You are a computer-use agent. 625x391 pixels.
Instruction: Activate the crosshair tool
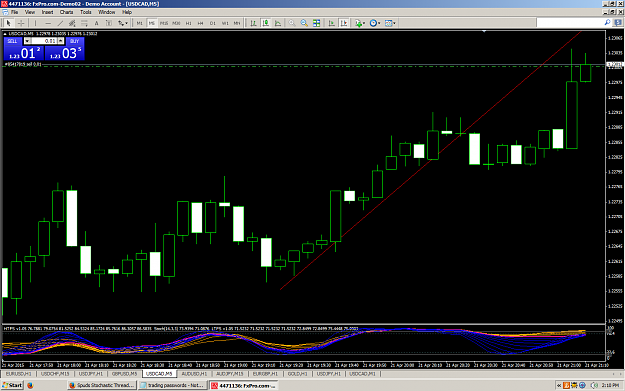click(21, 23)
